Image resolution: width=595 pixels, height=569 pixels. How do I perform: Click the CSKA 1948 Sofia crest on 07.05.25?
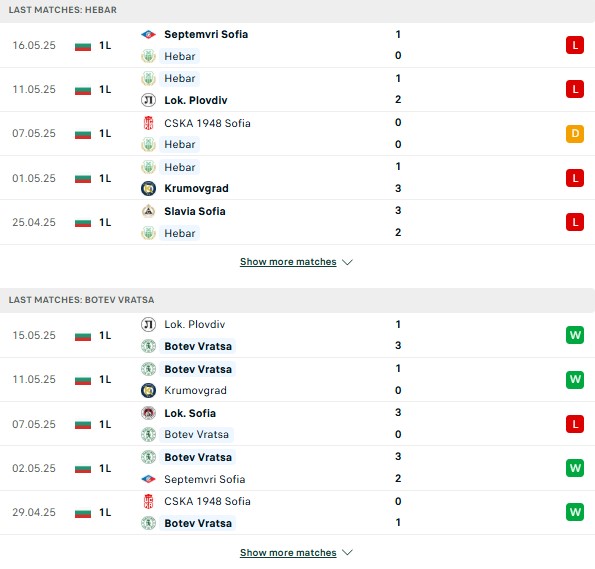click(148, 123)
